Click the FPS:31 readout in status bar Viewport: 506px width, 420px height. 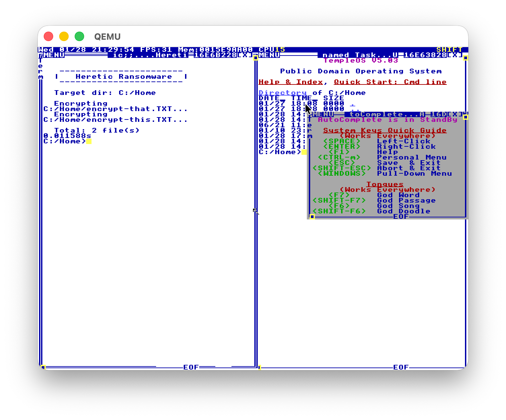click(156, 50)
